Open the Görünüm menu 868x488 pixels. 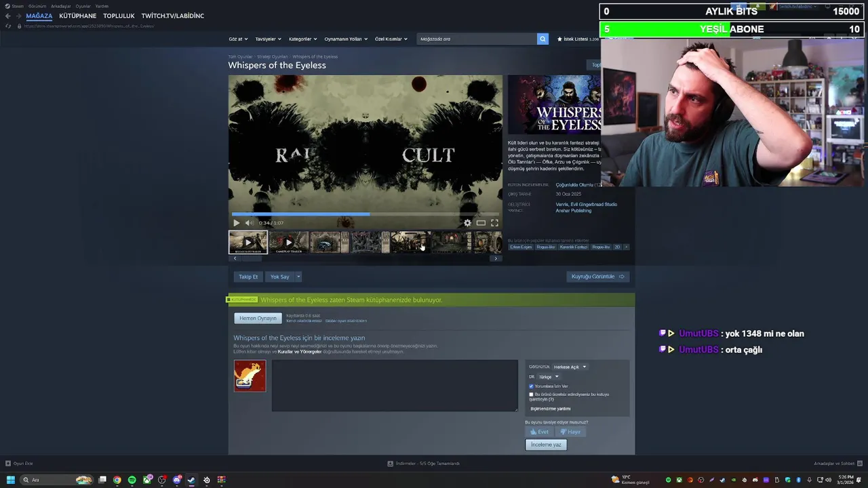coord(37,6)
